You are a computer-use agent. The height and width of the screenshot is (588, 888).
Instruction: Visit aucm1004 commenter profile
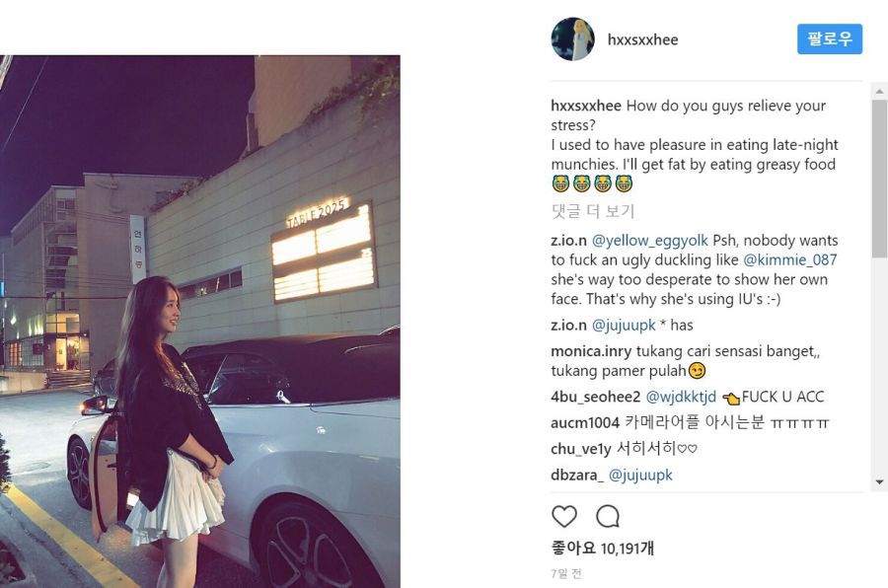[x=585, y=423]
